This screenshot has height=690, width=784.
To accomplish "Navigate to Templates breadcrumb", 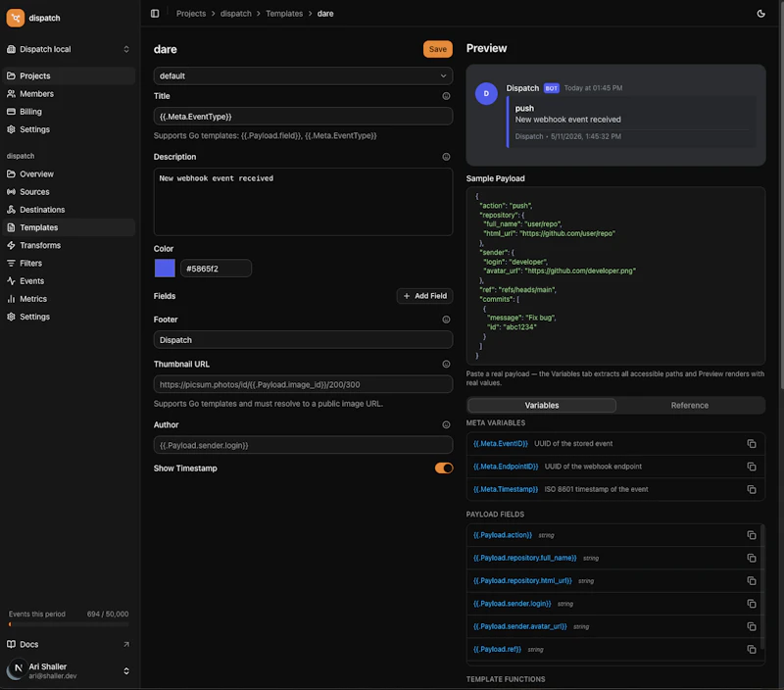I will point(284,14).
